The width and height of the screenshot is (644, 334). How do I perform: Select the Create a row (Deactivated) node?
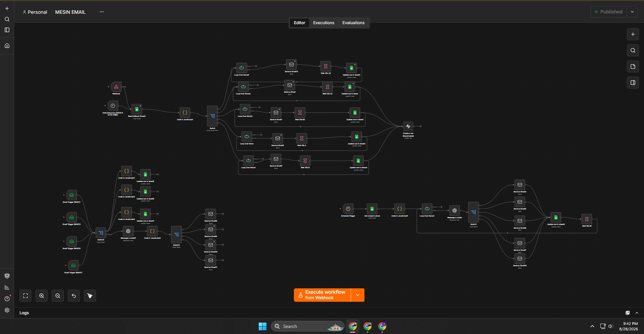pos(408,127)
